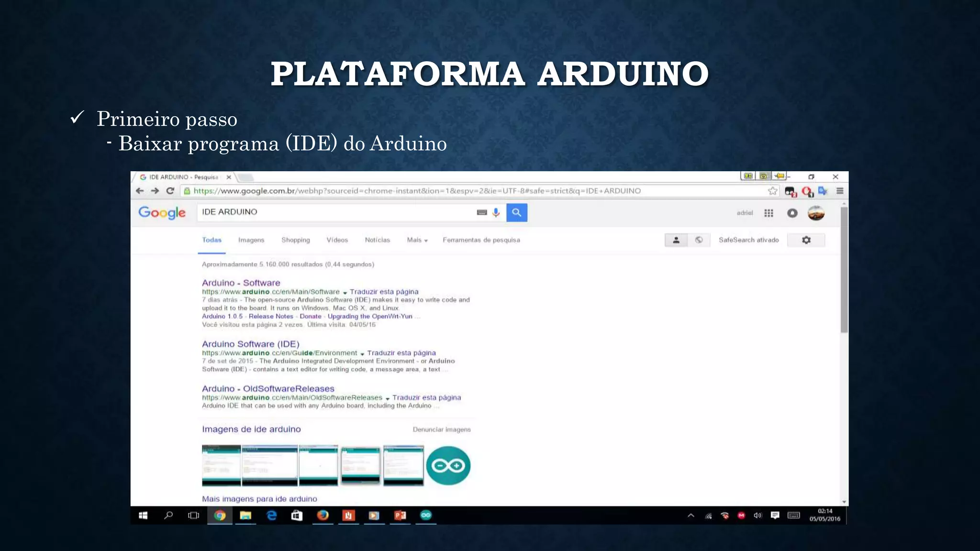Open Windows Store from taskbar
The image size is (980, 551).
pyautogui.click(x=297, y=515)
